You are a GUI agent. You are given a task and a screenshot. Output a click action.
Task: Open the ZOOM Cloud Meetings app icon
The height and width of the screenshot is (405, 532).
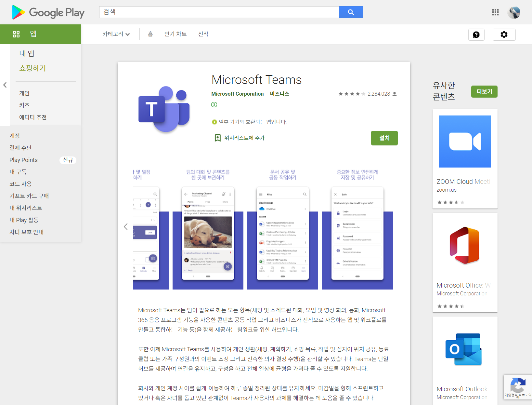click(465, 142)
